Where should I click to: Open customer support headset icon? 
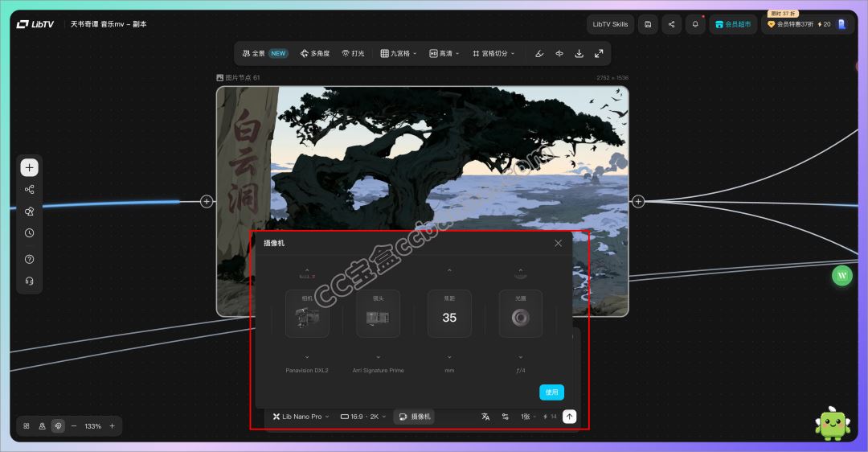pos(30,281)
